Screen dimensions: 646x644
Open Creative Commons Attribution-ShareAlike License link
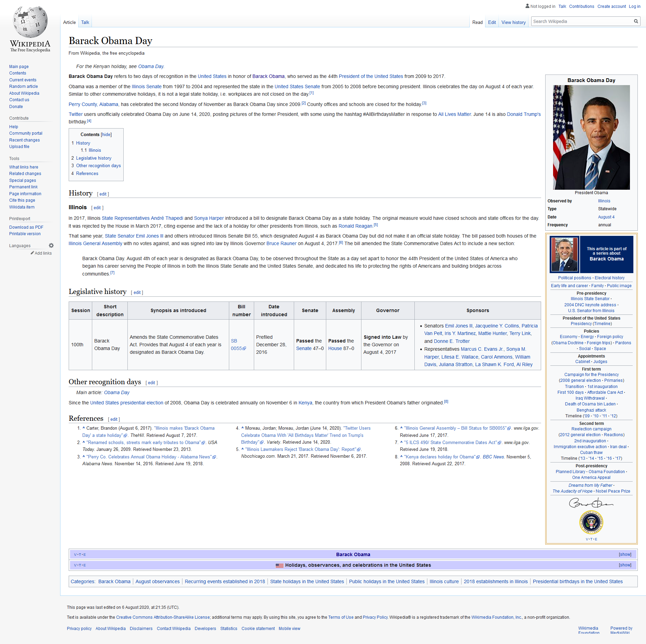163,617
